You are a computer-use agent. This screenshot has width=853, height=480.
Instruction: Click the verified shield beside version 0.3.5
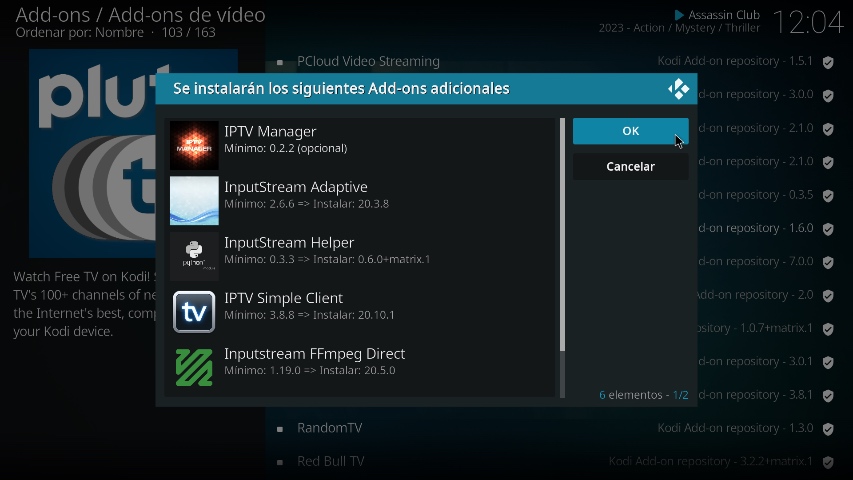pos(828,196)
